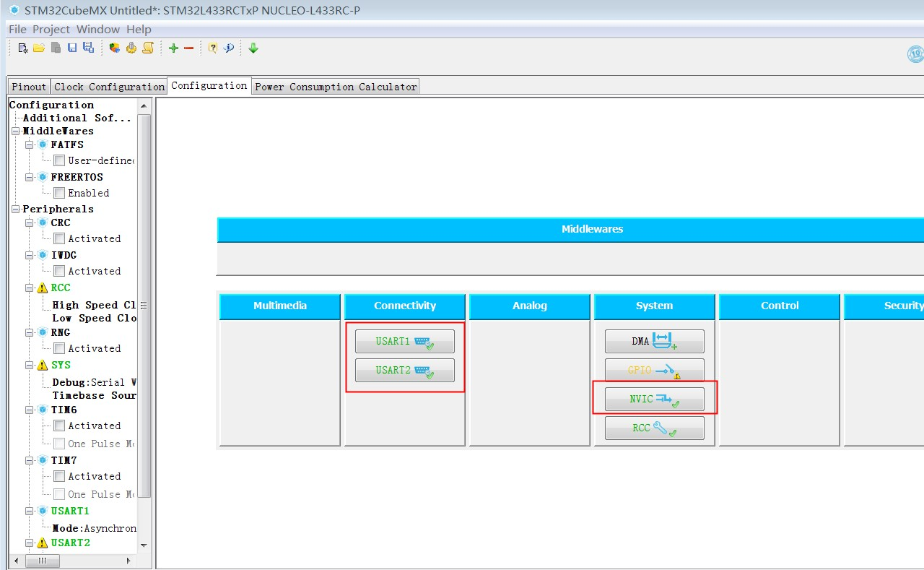Enable the TIM7 Activated checkbox

coord(59,476)
